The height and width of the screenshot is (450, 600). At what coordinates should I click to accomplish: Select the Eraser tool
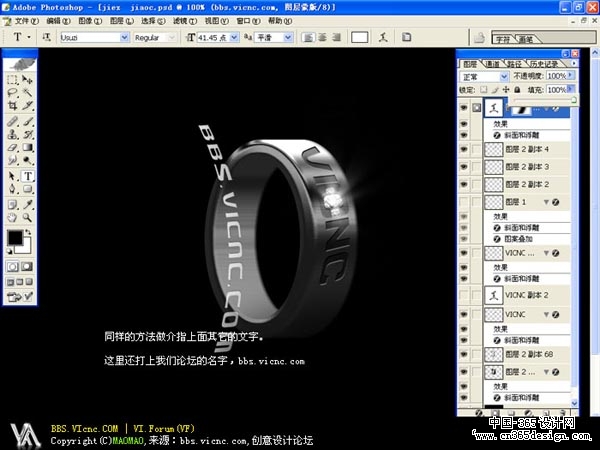pyautogui.click(x=13, y=147)
